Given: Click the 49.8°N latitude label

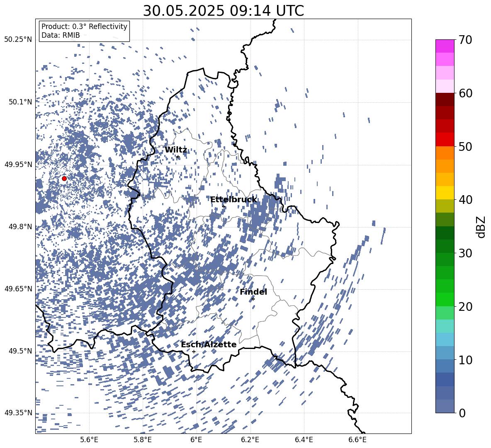Looking at the screenshot, I should [x=20, y=227].
